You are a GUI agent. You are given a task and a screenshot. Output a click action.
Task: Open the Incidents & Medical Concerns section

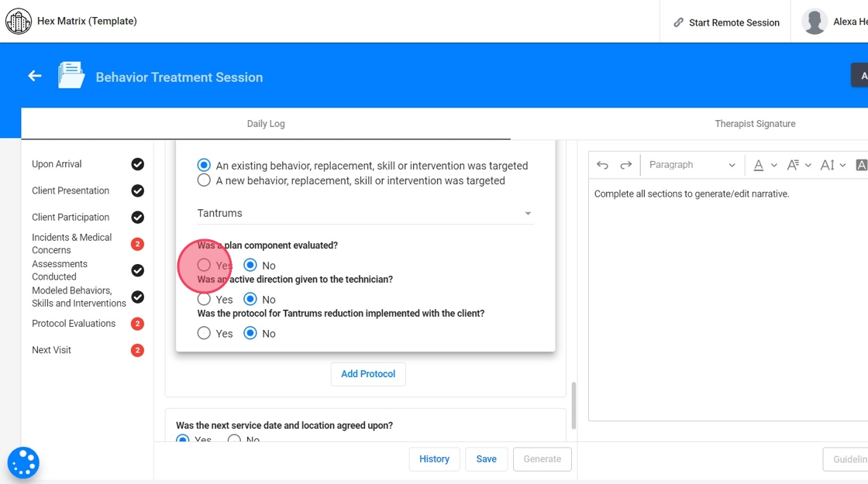[71, 244]
